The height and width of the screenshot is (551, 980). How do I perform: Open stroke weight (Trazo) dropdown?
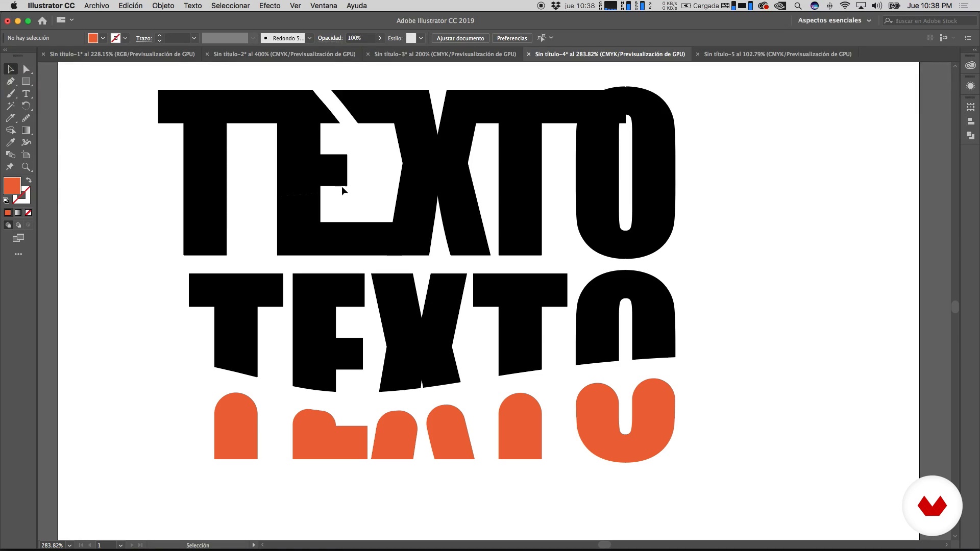coord(194,38)
